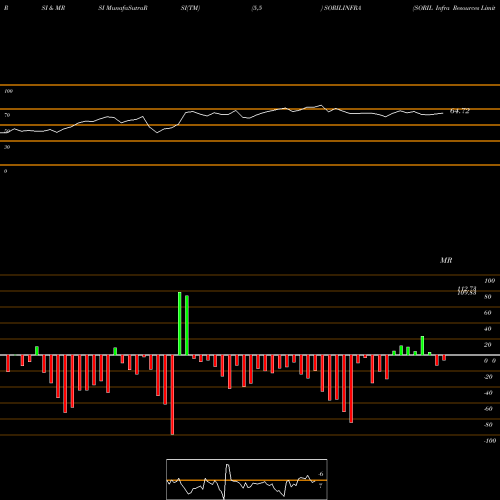Click the RSI axis label 70
The image size is (500, 500).
point(7,115)
